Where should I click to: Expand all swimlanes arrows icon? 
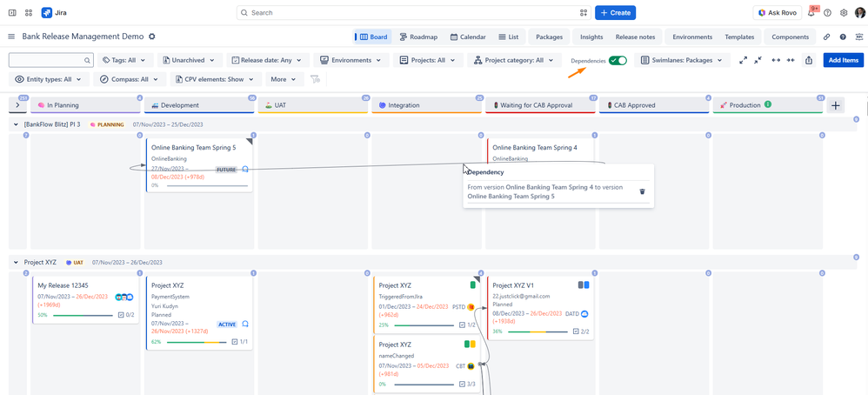tap(743, 60)
